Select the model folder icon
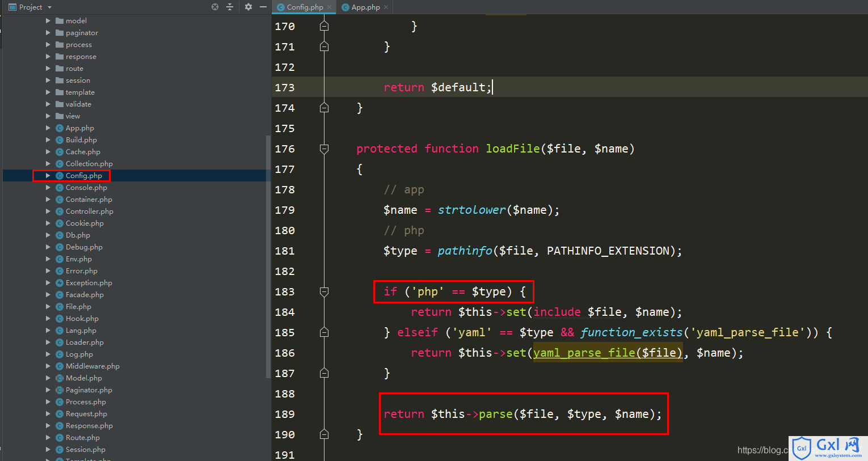This screenshot has height=461, width=868. (x=60, y=21)
